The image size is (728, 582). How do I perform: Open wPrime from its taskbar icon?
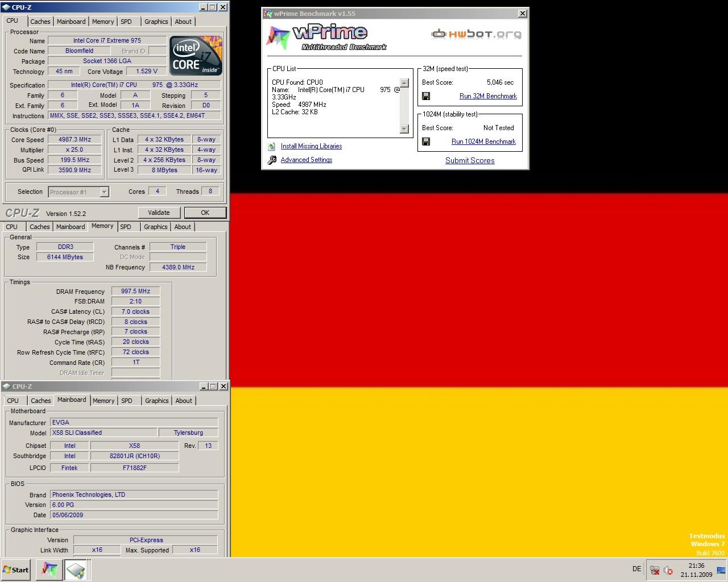click(x=49, y=569)
